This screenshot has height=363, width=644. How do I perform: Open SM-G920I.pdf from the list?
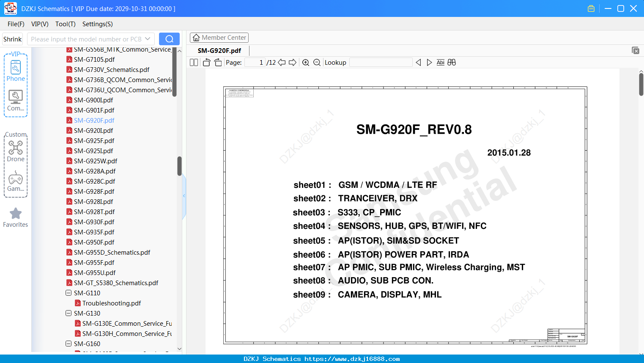click(93, 130)
